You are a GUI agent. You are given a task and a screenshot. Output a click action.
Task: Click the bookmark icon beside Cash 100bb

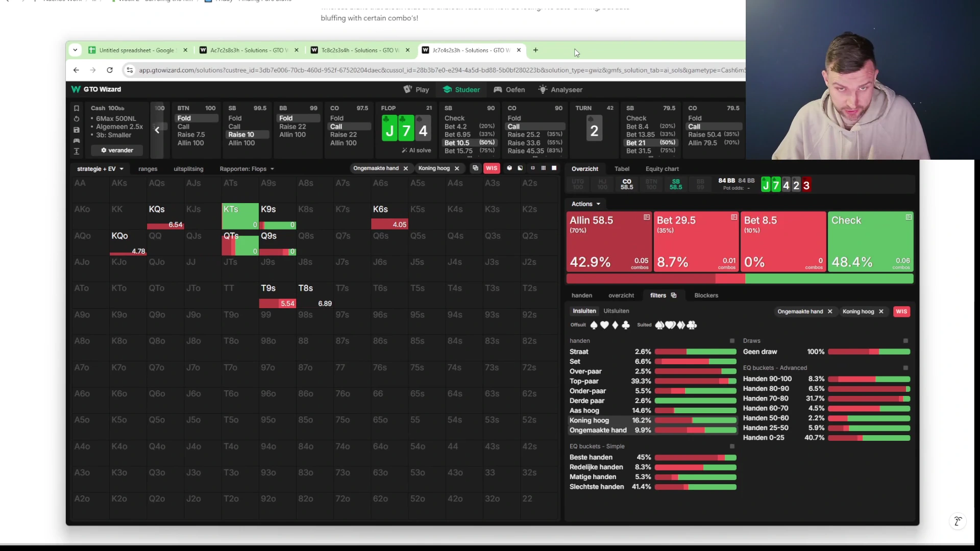(77, 108)
